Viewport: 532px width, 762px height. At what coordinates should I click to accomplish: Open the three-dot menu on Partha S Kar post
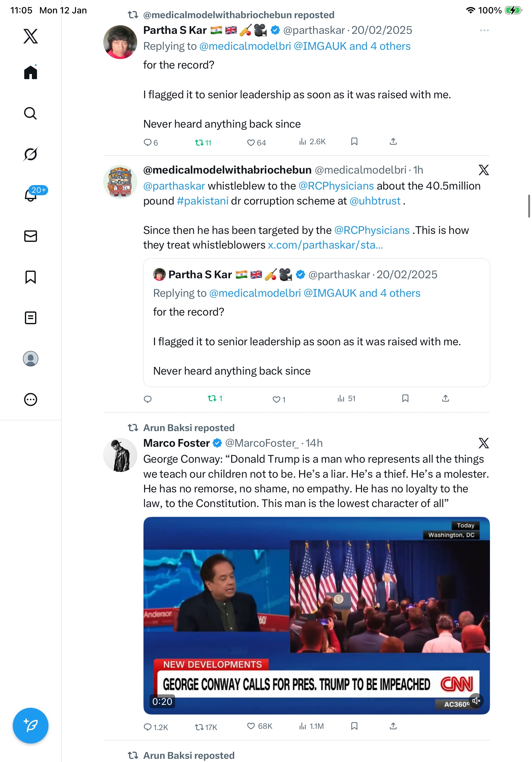tap(484, 30)
